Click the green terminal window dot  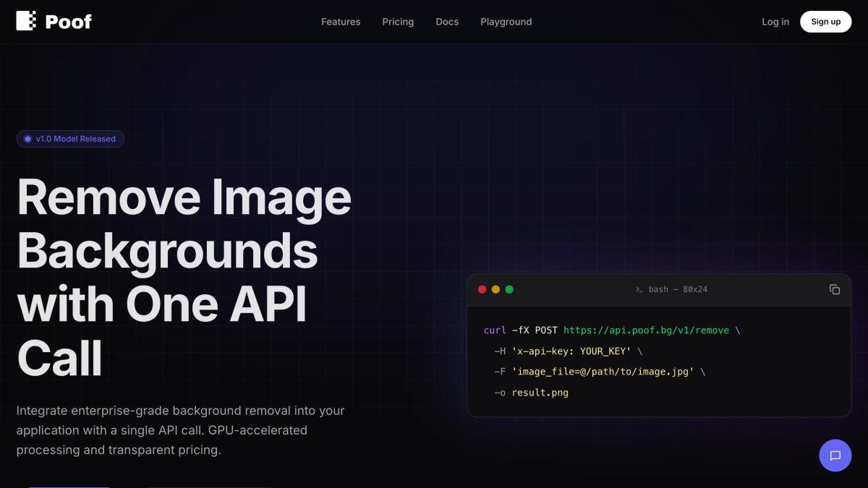tap(509, 289)
